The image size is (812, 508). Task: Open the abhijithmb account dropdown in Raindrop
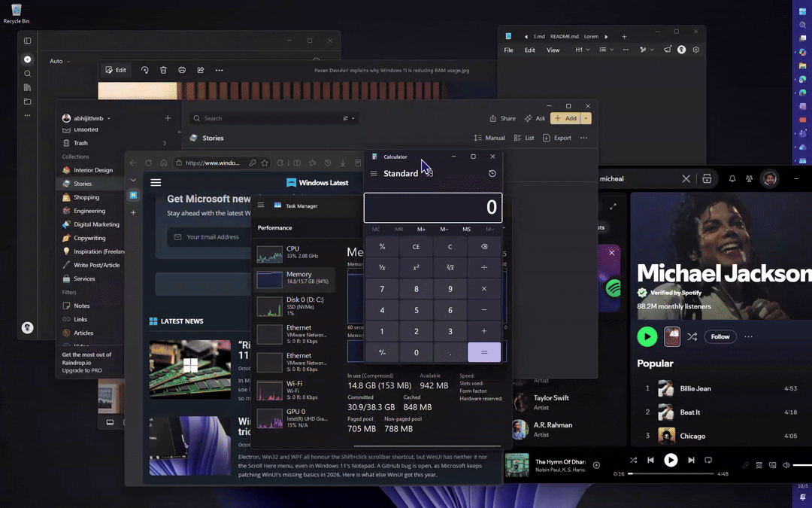point(86,118)
